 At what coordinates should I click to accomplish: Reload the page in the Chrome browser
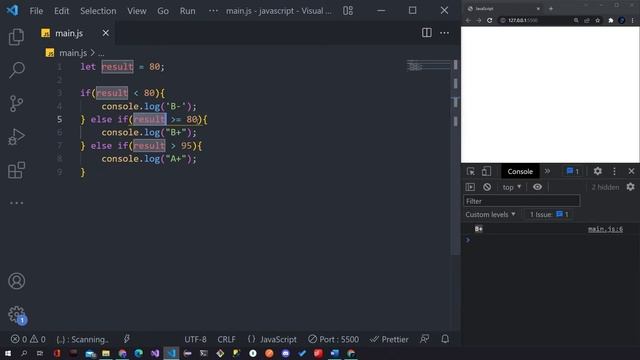[x=489, y=20]
